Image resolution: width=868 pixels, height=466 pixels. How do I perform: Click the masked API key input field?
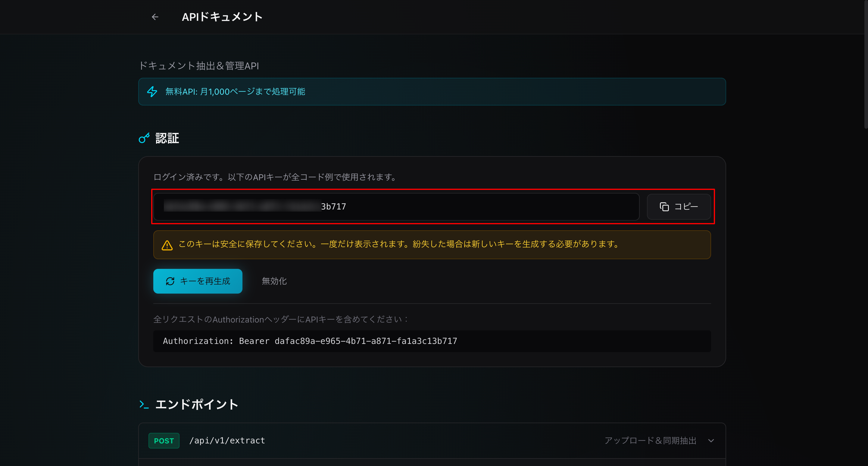(x=396, y=206)
